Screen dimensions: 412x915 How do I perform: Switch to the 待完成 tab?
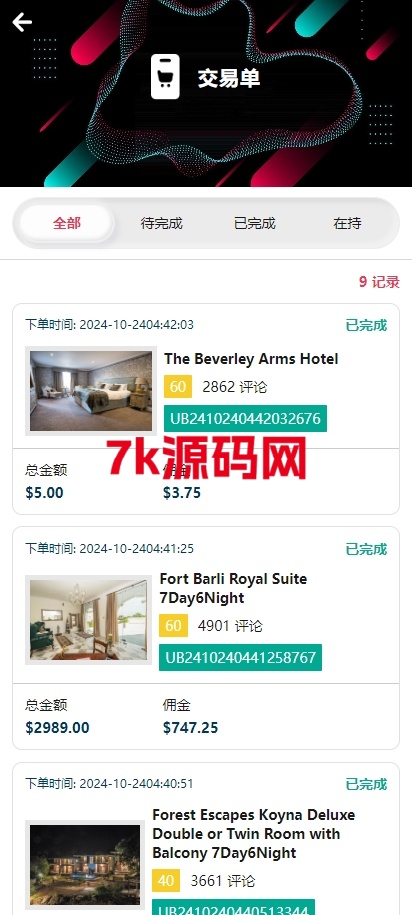(162, 223)
